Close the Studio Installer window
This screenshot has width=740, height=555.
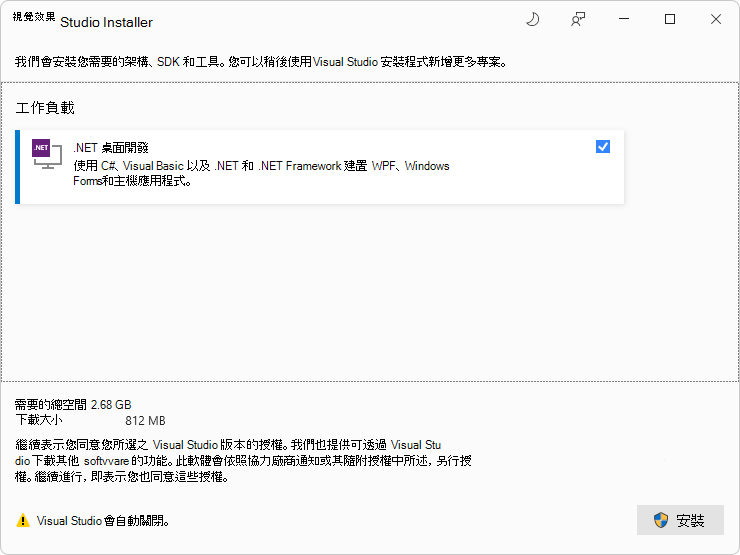click(x=715, y=19)
